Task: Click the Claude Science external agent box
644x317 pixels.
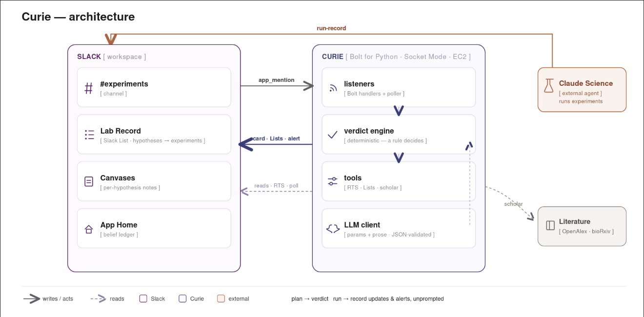Action: tap(582, 90)
